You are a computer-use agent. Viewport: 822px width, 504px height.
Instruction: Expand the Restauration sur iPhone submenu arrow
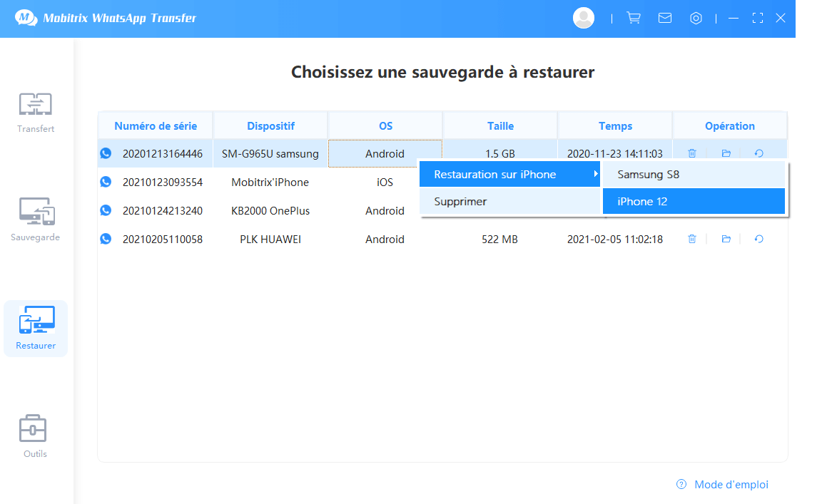(596, 174)
